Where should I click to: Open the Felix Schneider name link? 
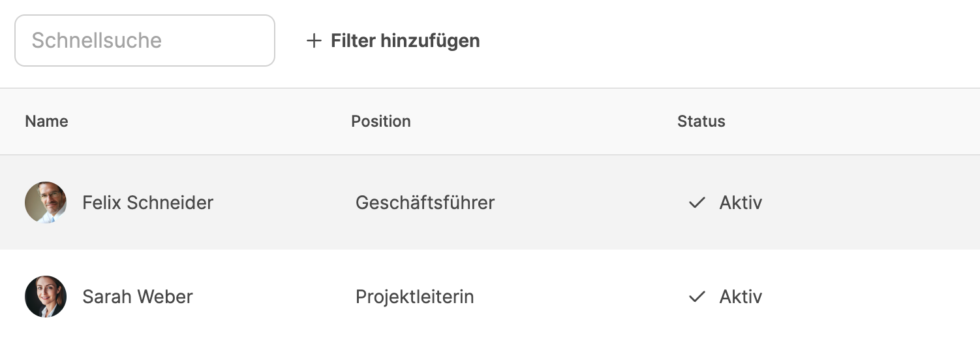(147, 203)
